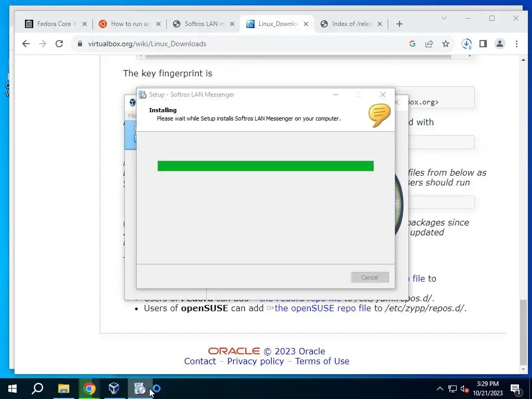
Task: Open File Explorer from taskbar
Action: click(x=63, y=389)
